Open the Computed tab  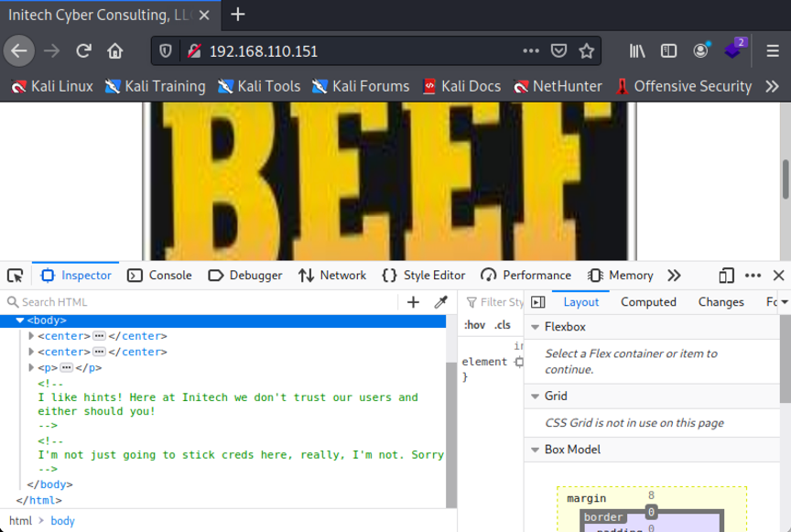[x=648, y=302]
